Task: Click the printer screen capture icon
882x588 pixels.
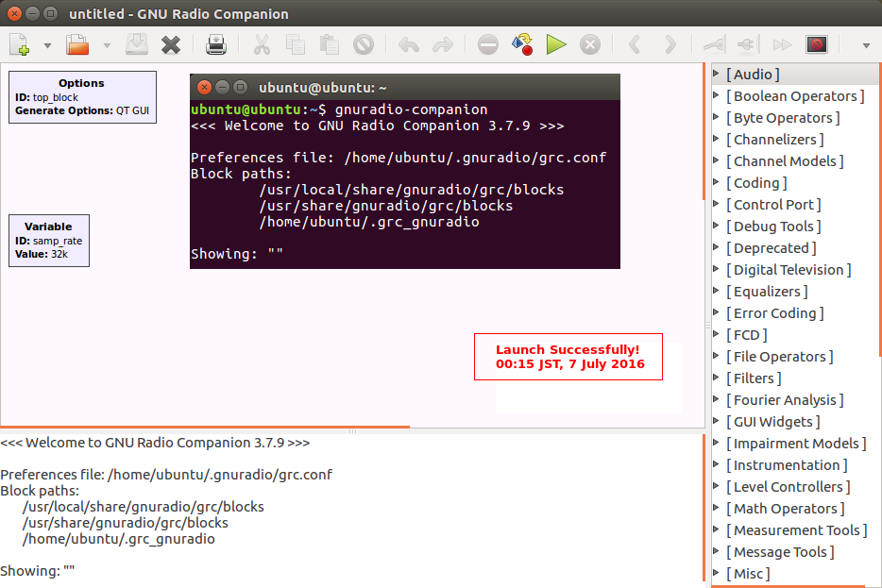Action: 216,44
